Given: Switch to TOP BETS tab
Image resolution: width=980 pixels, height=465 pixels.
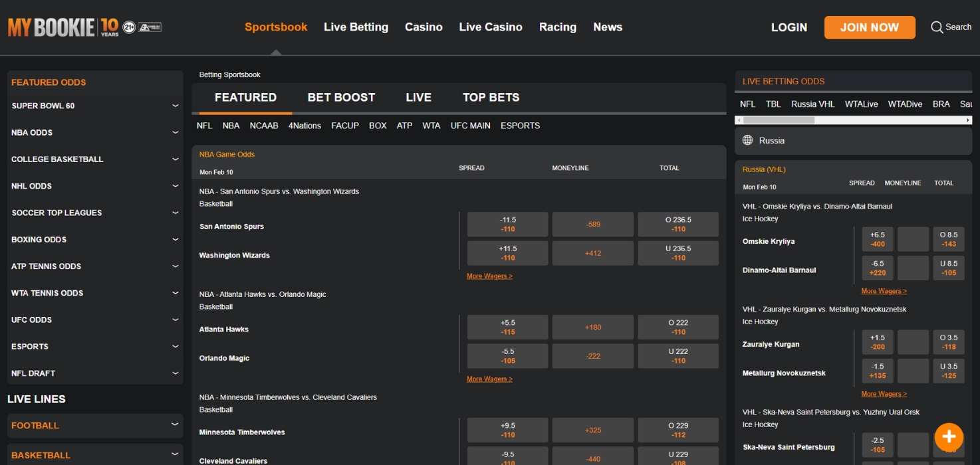Looking at the screenshot, I should [491, 98].
